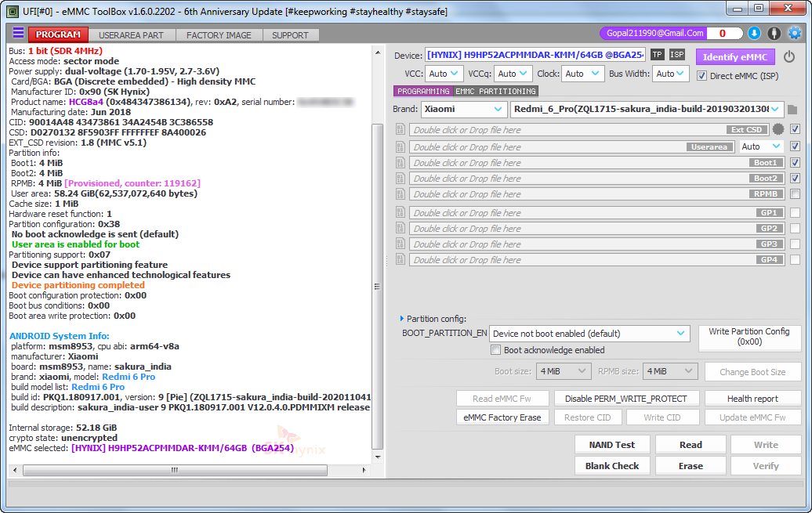Image resolution: width=812 pixels, height=513 pixels.
Task: Click the Device name input field
Action: point(535,54)
